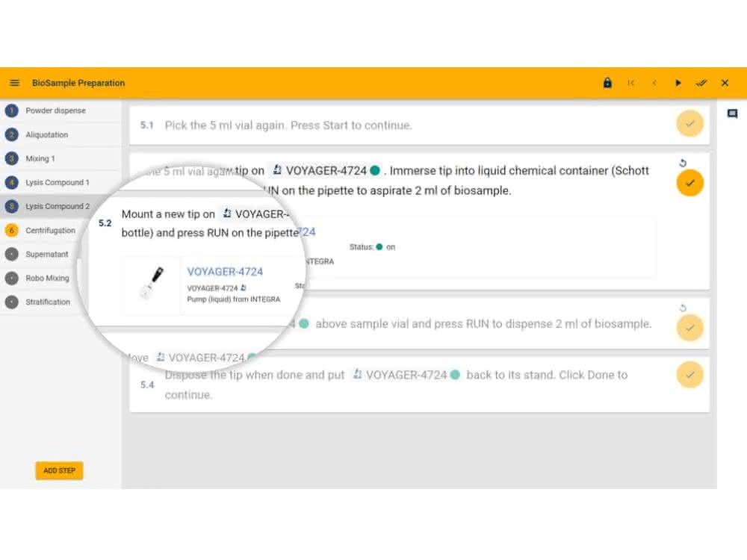This screenshot has height=560, width=747.
Task: Click 'Pump (liquid) from INTEGRA' text
Action: (233, 299)
